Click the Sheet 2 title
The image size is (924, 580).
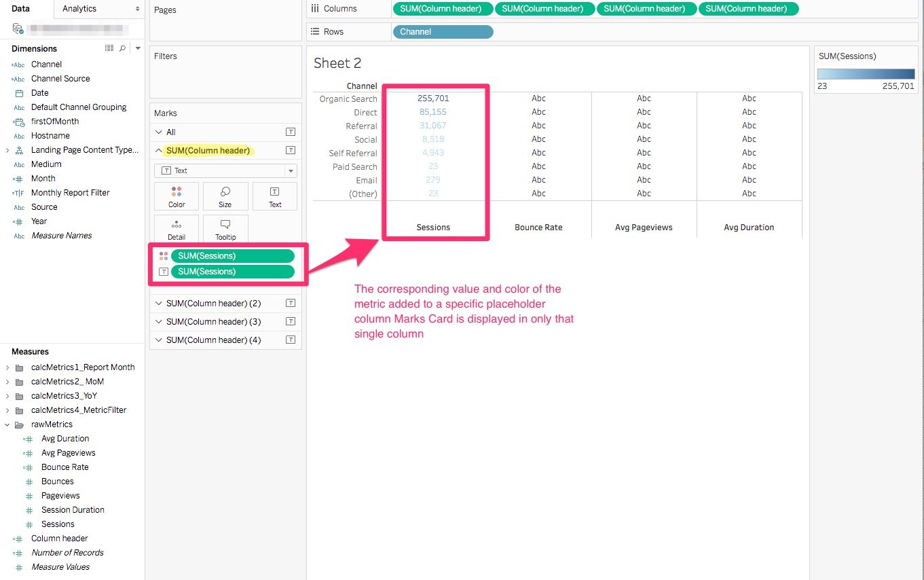337,62
